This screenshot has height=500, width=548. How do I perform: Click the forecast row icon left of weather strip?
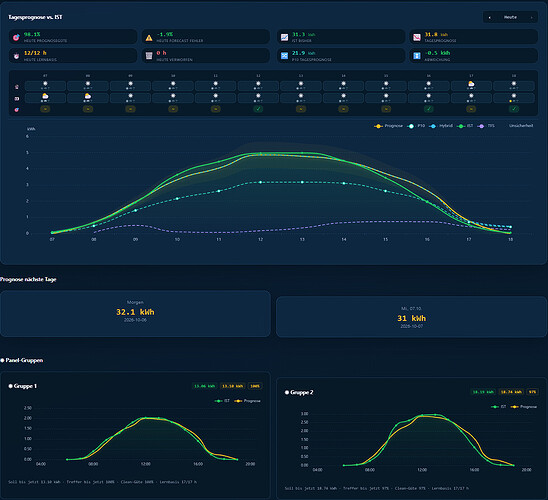[16, 87]
